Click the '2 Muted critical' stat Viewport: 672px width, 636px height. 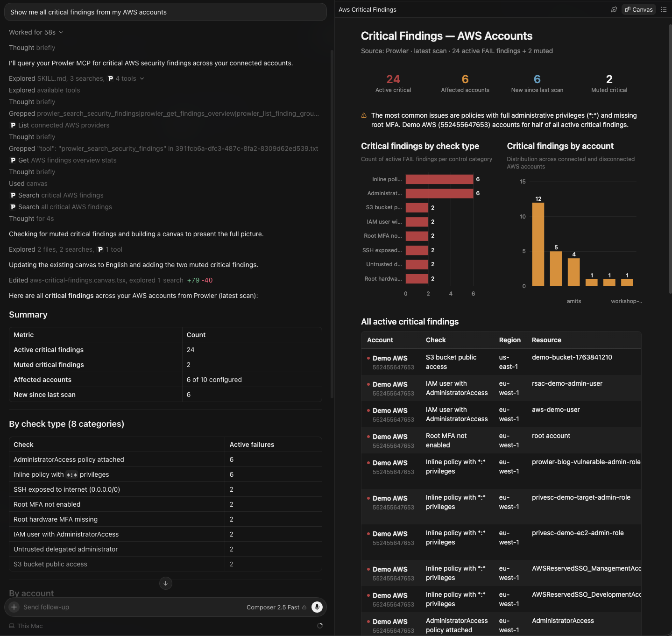click(x=609, y=84)
